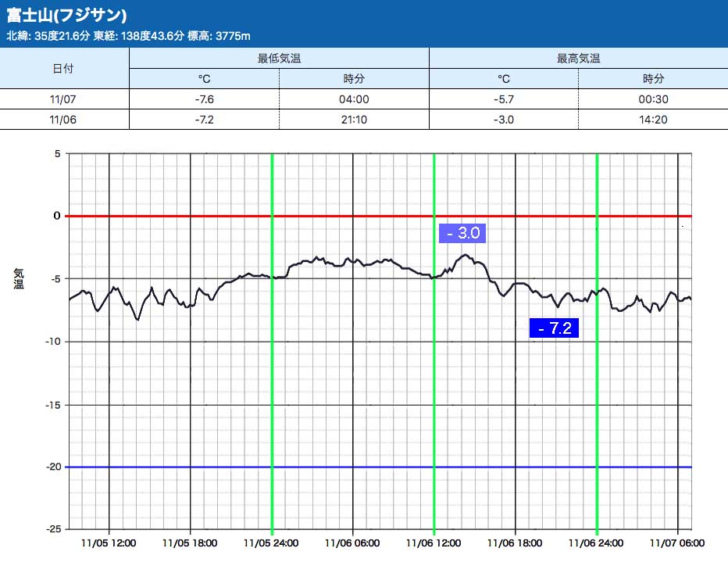Select the 最低気温 header cell
The height and width of the screenshot is (566, 728).
click(279, 58)
